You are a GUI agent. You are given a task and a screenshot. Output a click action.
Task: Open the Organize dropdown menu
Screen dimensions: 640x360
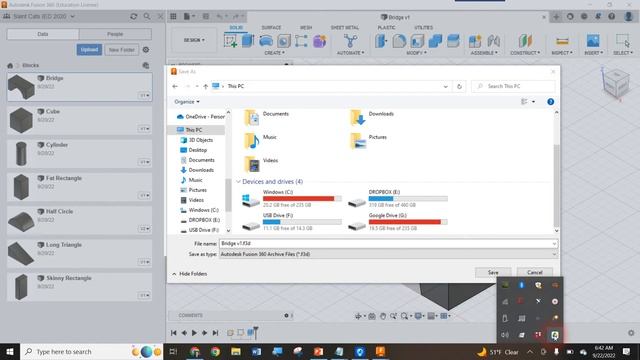click(187, 102)
